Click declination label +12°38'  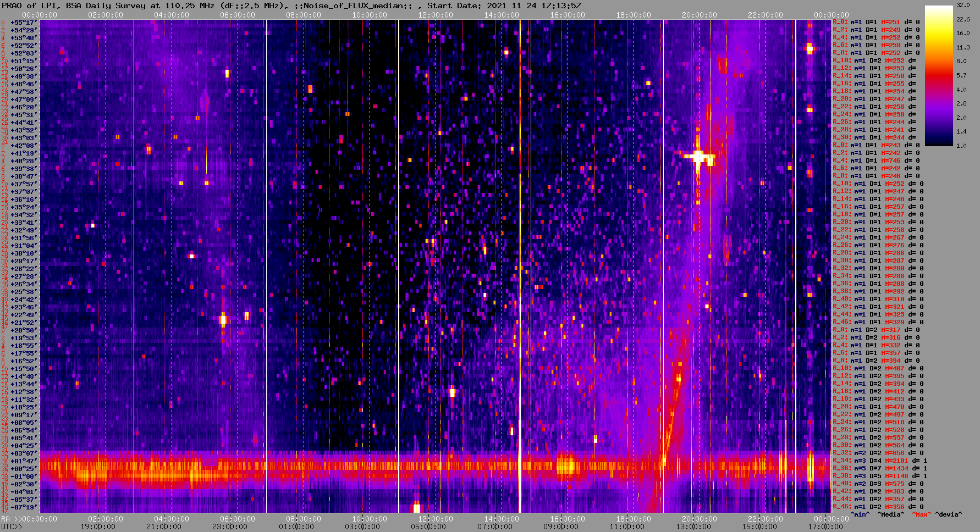coord(24,391)
